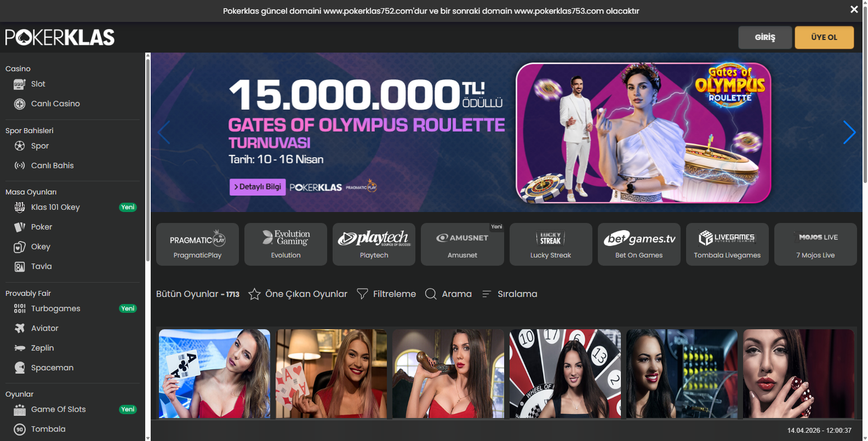Image resolution: width=868 pixels, height=441 pixels.
Task: Open the Okey tile icon
Action: tap(20, 247)
